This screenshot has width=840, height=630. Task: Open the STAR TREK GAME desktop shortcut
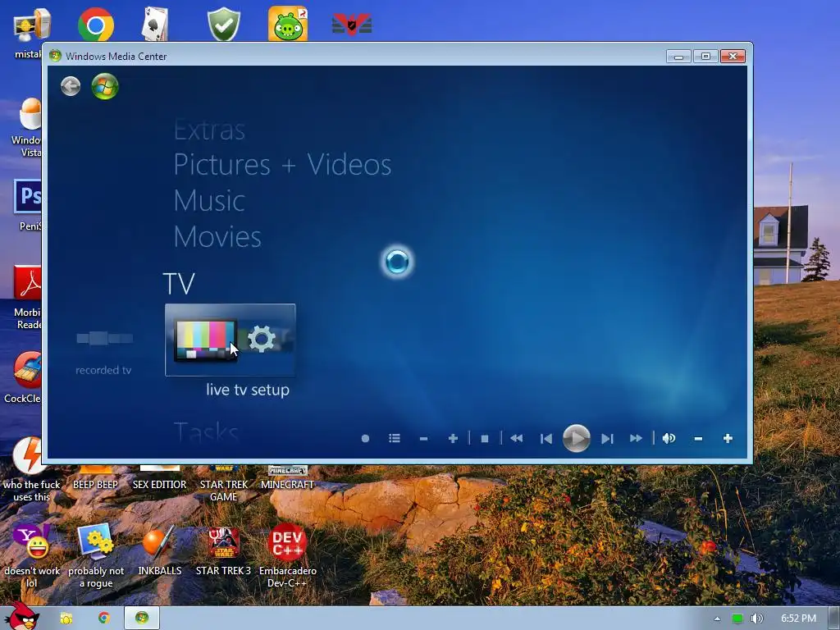click(x=223, y=484)
